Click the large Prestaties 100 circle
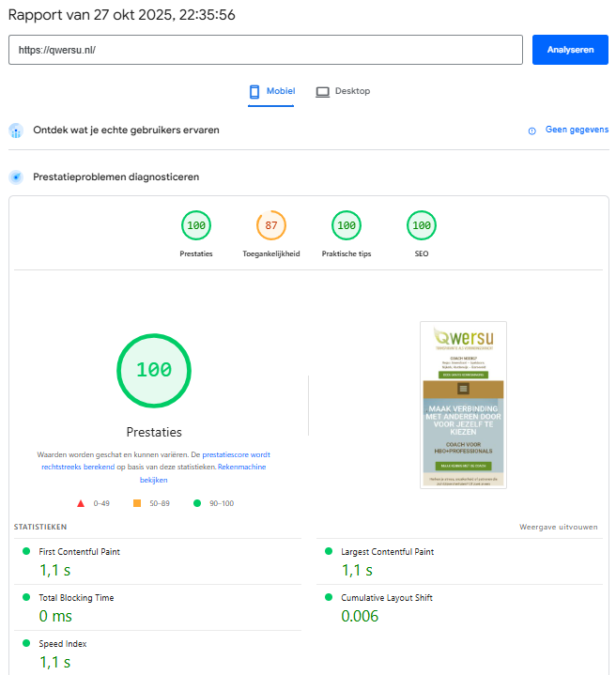This screenshot has height=675, width=616. pyautogui.click(x=154, y=370)
